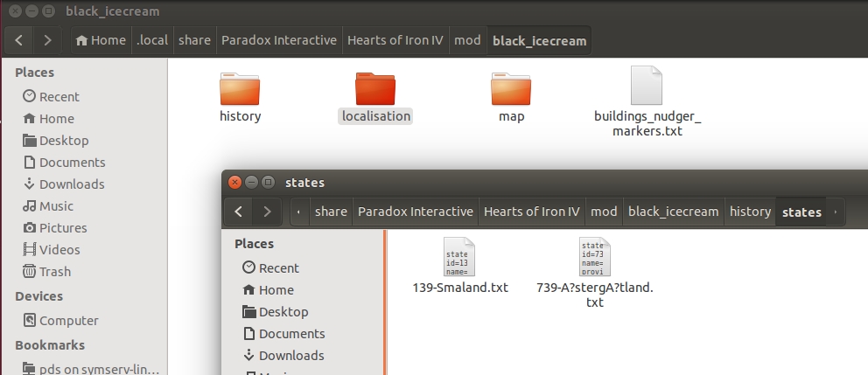Open Documents in black_icecream sidebar
Image resolution: width=868 pixels, height=375 pixels.
(x=64, y=163)
